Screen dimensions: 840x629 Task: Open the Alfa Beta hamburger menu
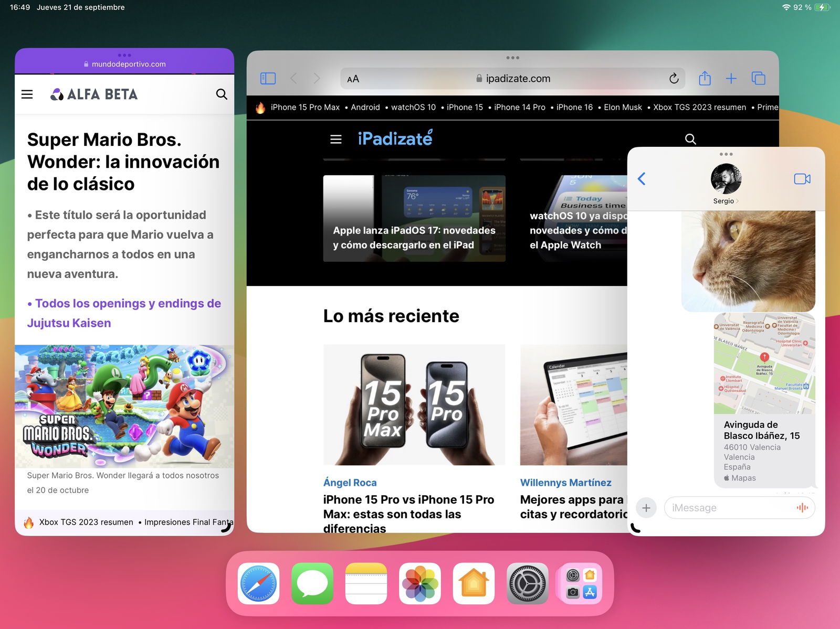point(27,94)
